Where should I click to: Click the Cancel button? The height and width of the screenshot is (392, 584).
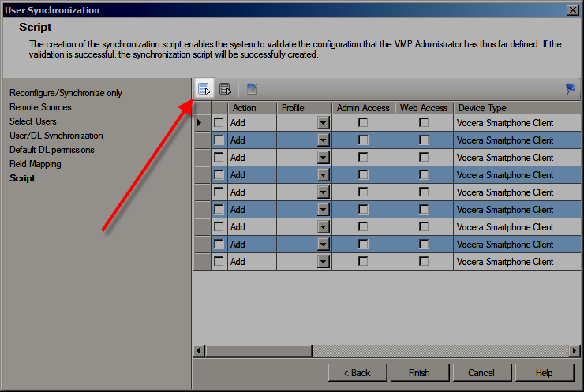482,372
